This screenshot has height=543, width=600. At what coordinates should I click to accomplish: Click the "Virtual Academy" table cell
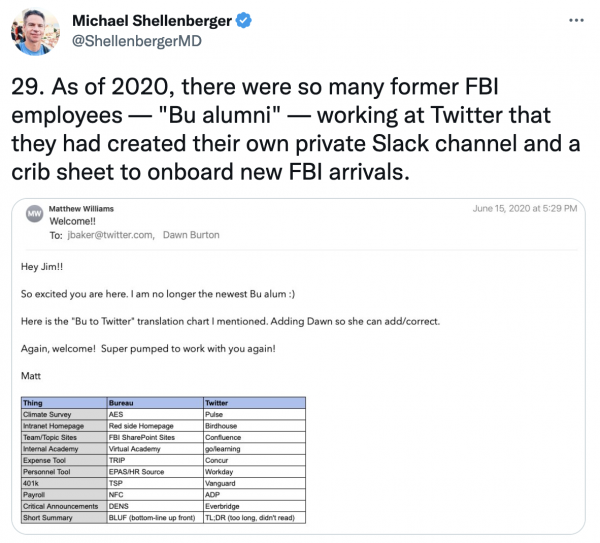138,448
